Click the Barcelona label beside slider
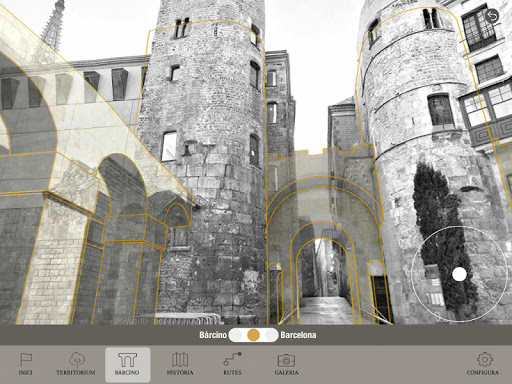512x384 pixels. pyautogui.click(x=298, y=335)
